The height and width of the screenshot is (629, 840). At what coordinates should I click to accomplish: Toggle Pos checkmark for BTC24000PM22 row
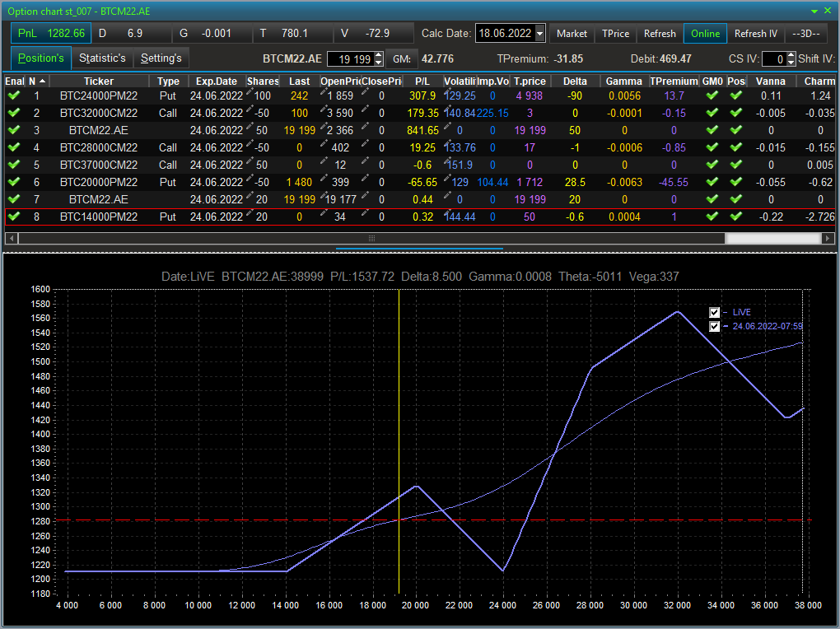point(736,96)
